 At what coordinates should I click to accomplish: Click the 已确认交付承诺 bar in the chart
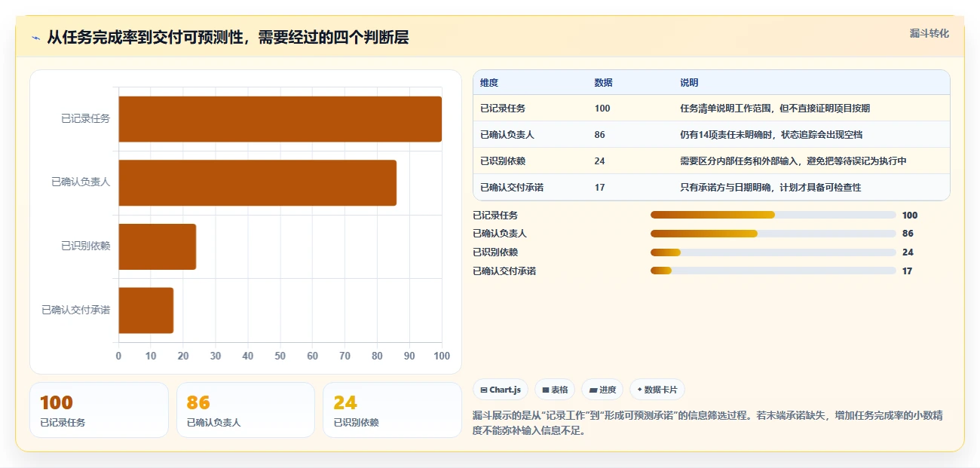[145, 310]
